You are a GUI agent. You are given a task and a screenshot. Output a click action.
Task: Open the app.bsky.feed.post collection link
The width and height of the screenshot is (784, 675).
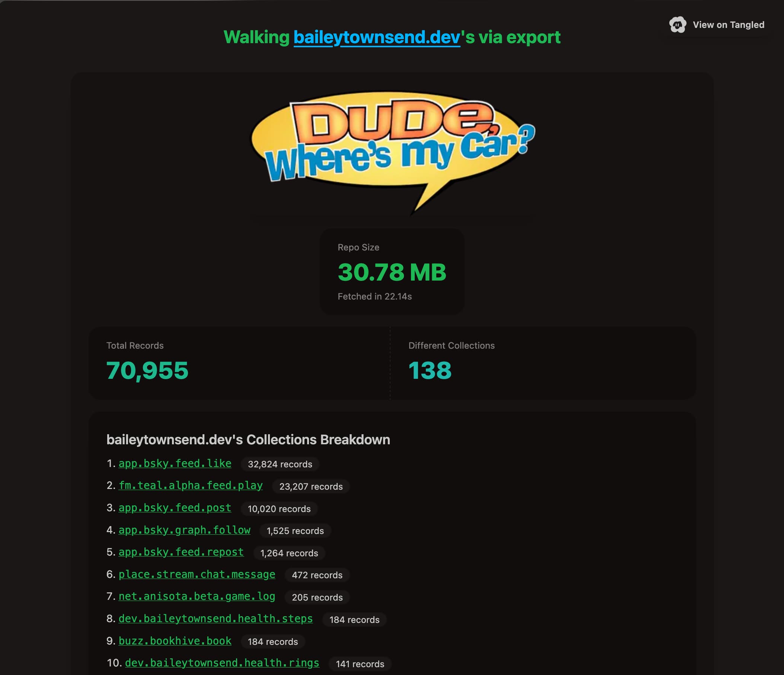coord(175,508)
